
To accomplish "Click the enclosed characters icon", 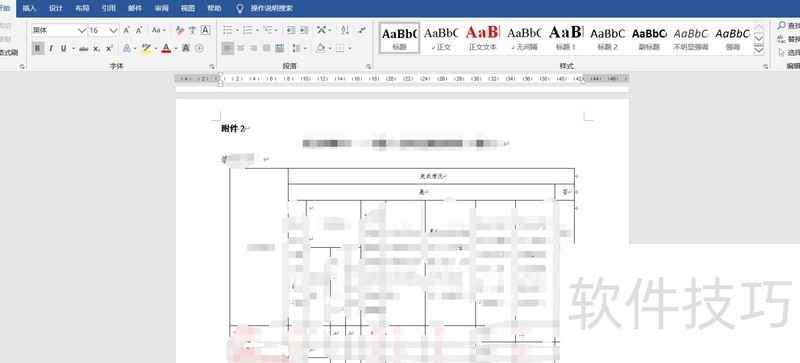I will 199,49.
